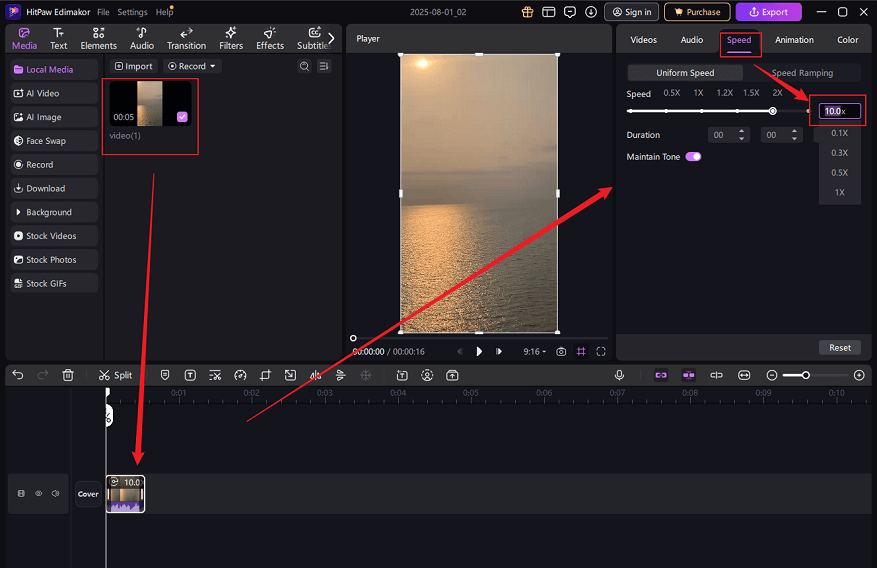Open the layout switch icon in title bar
The width and height of the screenshot is (877, 568).
point(549,12)
